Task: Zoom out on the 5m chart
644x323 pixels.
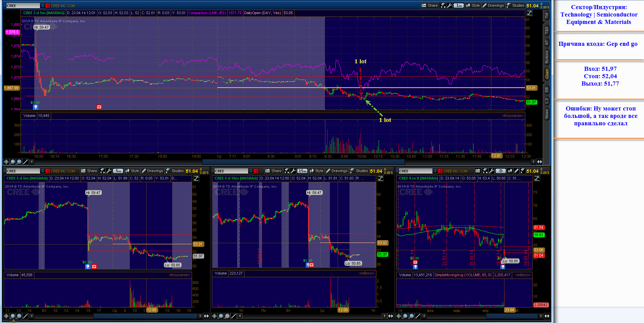Action: [x=19, y=316]
